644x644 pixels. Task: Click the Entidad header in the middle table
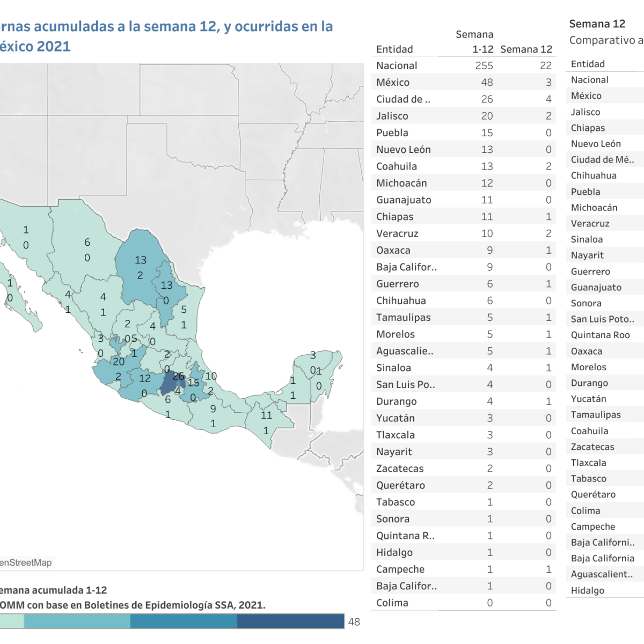click(x=394, y=49)
